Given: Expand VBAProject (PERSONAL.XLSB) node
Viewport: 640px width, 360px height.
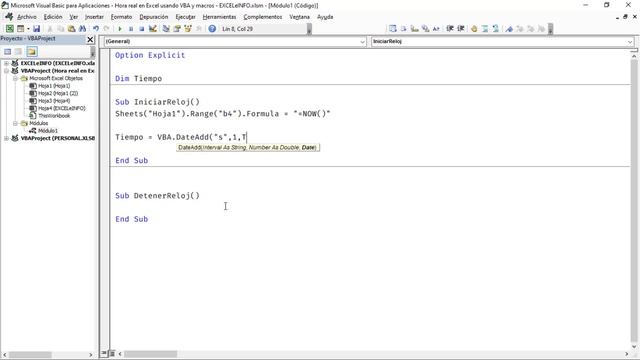Looking at the screenshot, I should coord(6,138).
